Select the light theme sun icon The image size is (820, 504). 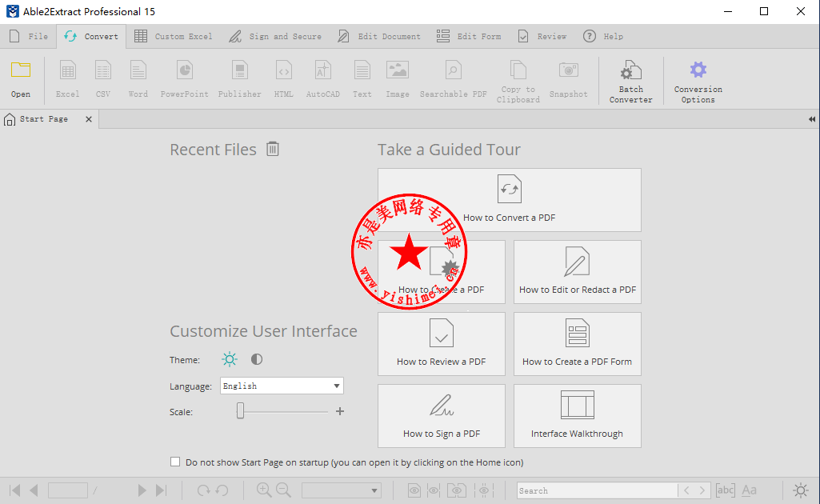(230, 359)
